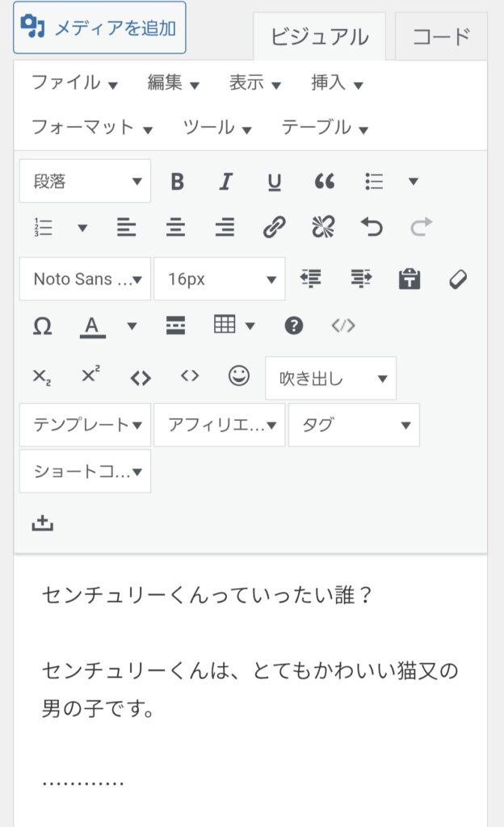
Task: Insert horizontal line / read more break
Action: pos(175,326)
